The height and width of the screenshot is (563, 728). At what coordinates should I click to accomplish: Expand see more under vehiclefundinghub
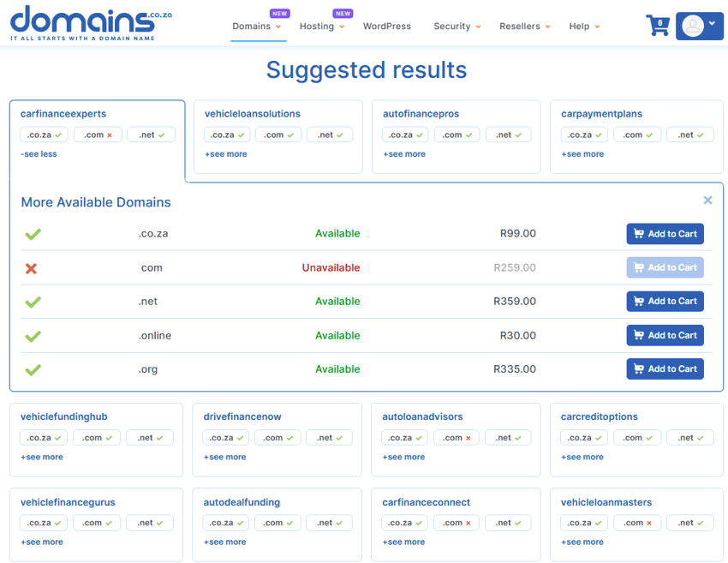click(x=42, y=457)
